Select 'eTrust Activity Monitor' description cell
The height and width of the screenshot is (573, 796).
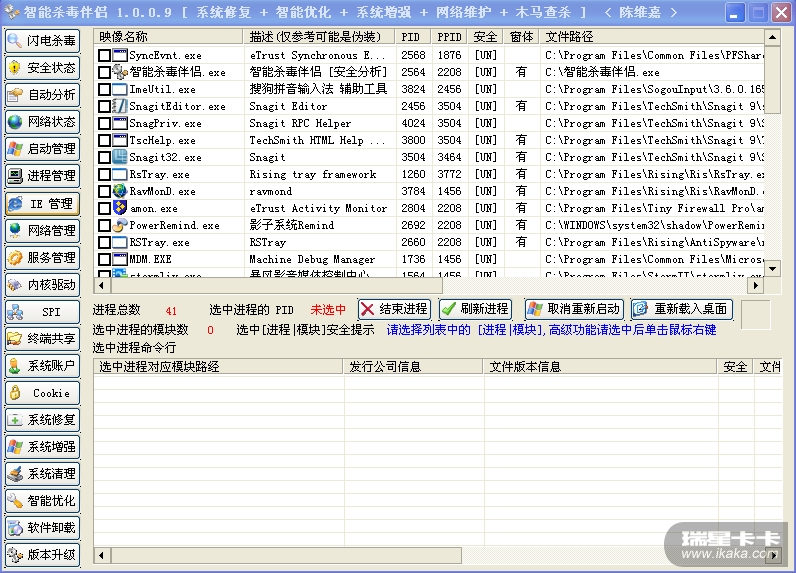click(x=319, y=208)
